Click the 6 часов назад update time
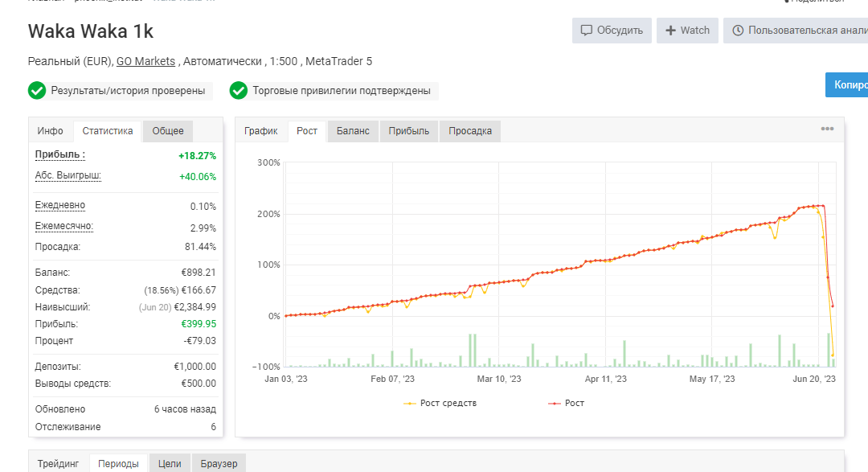This screenshot has height=472, width=868. click(185, 409)
